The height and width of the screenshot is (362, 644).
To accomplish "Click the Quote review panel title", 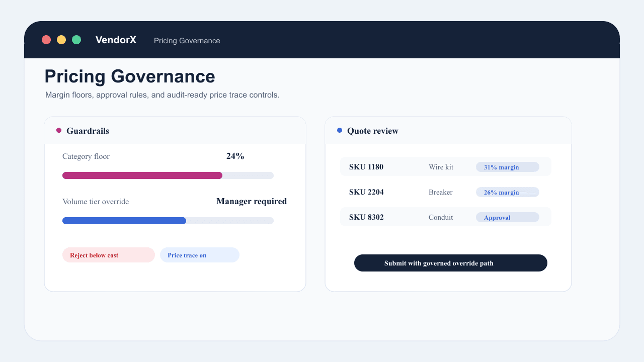I will coord(373,131).
